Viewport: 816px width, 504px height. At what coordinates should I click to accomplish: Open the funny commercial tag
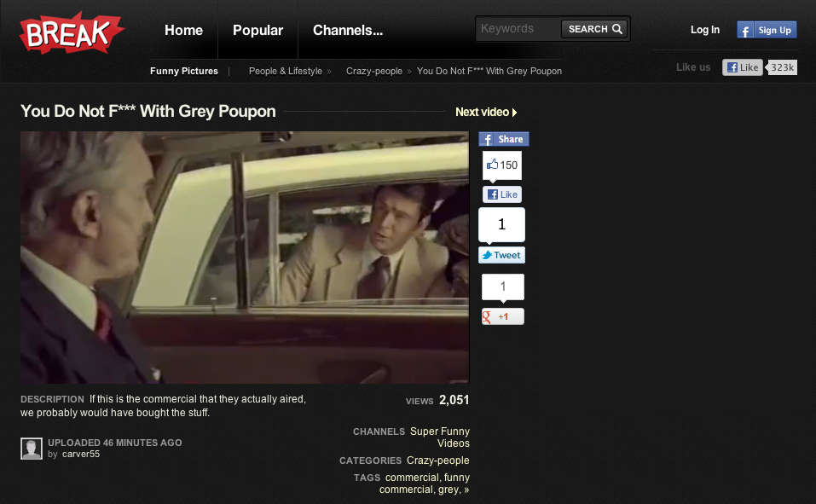[x=425, y=484]
